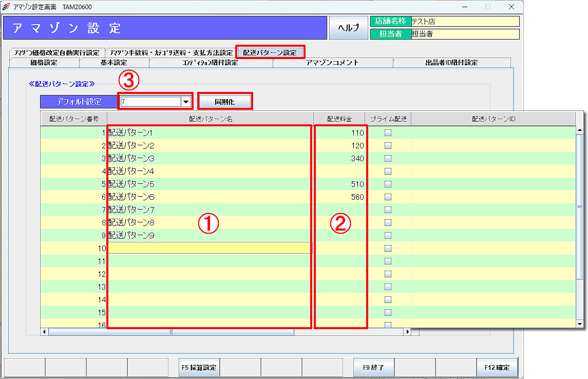Minimize the アマゾン設定画面 window
The width and height of the screenshot is (588, 379).
pos(465,7)
